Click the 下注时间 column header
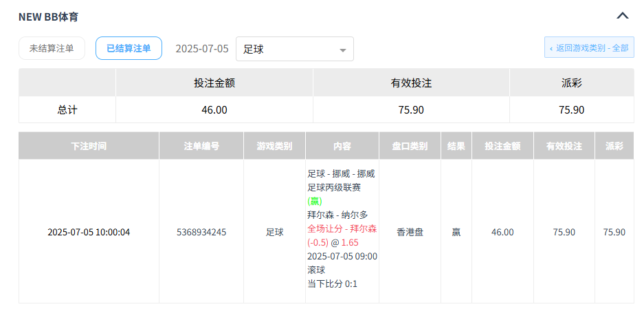 coord(89,146)
